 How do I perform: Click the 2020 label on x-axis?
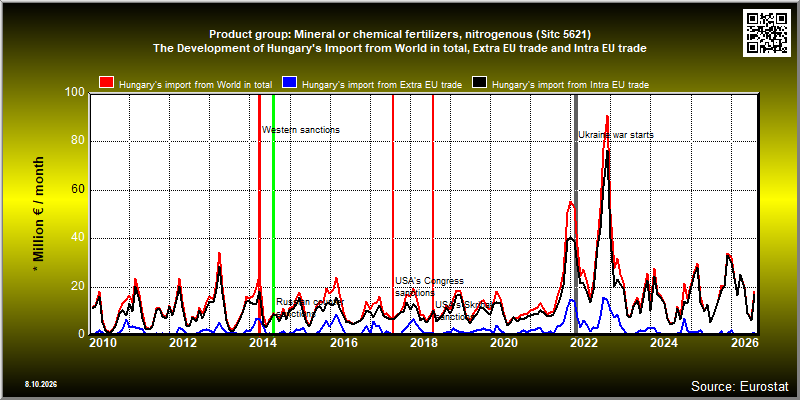503,343
